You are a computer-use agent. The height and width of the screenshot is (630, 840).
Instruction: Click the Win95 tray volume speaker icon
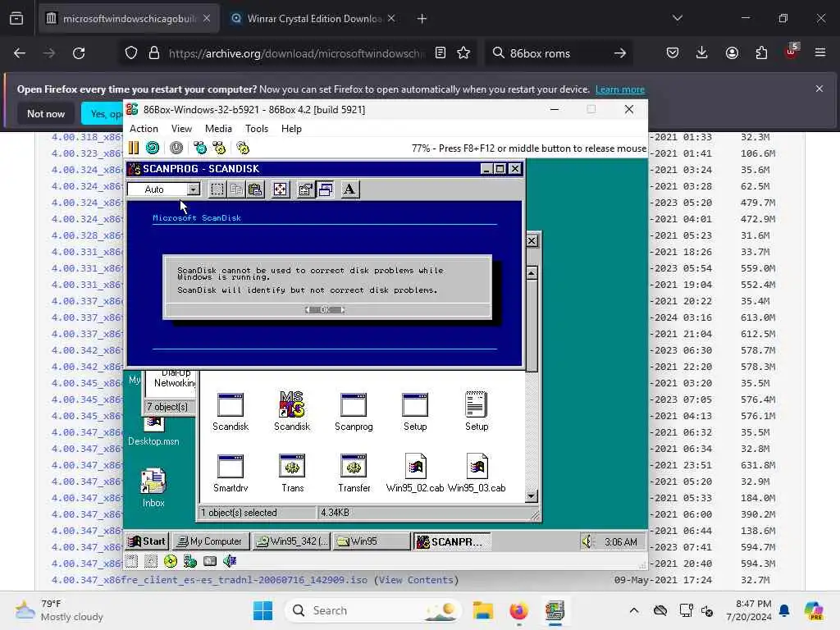pos(588,542)
